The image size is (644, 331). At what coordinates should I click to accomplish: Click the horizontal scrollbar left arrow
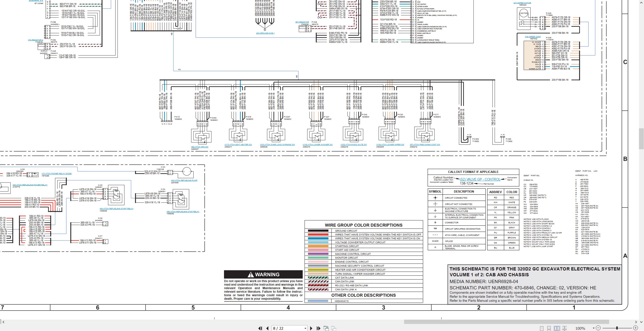coord(3,322)
